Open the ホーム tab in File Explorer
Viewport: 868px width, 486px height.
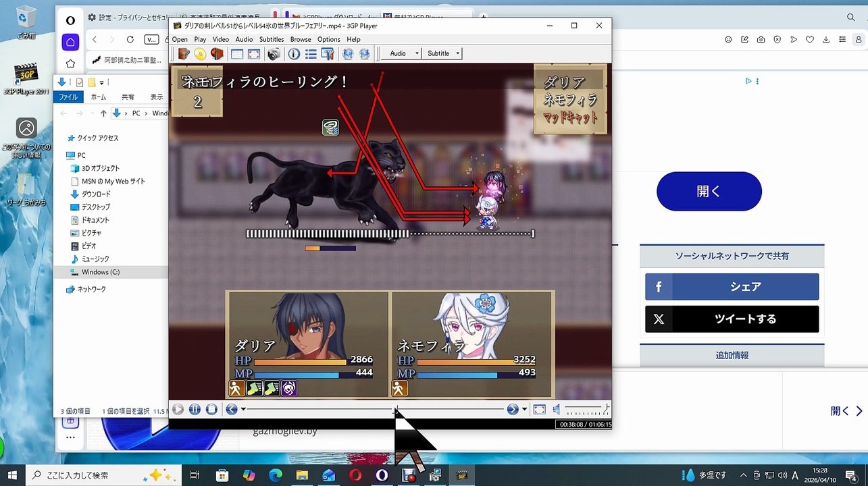pos(98,97)
